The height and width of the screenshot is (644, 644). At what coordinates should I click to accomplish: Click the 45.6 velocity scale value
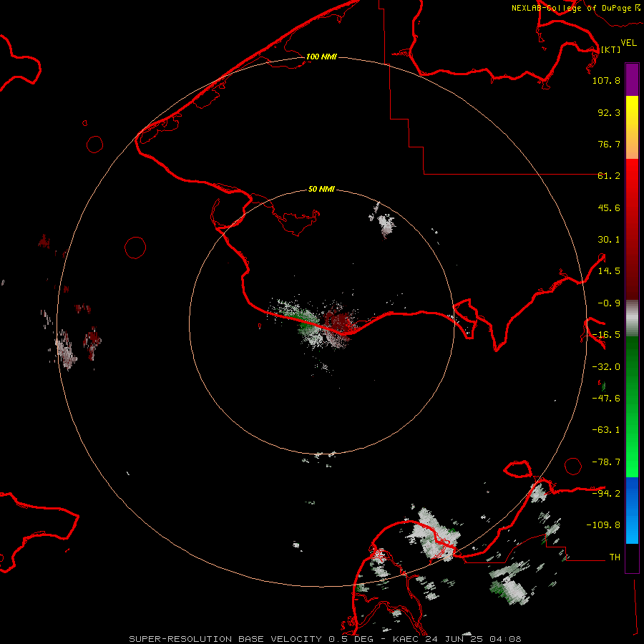[609, 208]
